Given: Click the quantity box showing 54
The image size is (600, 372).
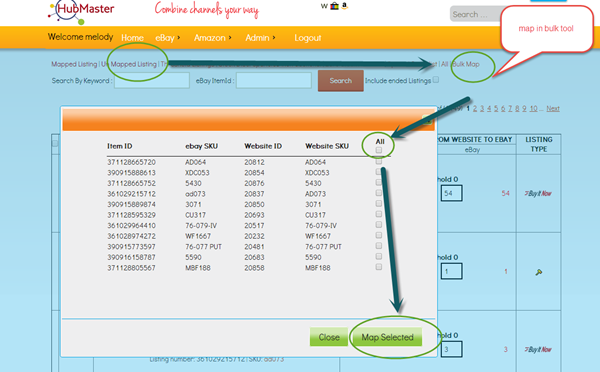Looking at the screenshot, I should point(452,193).
